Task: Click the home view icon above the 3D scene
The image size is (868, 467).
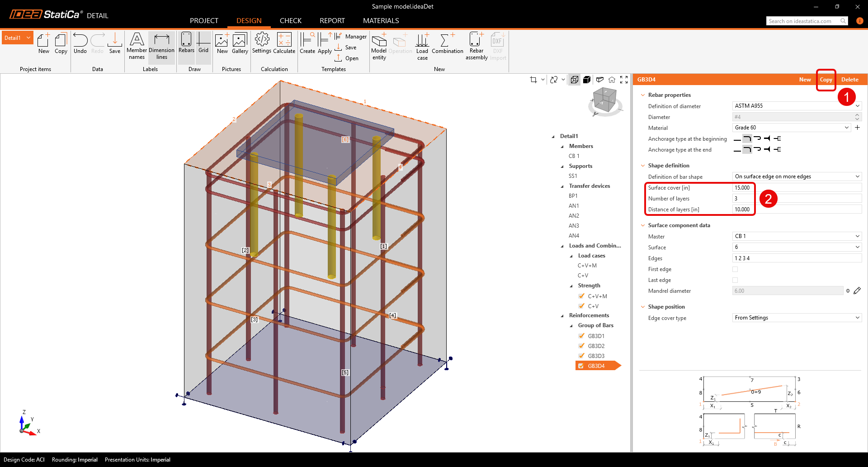Action: tap(612, 79)
